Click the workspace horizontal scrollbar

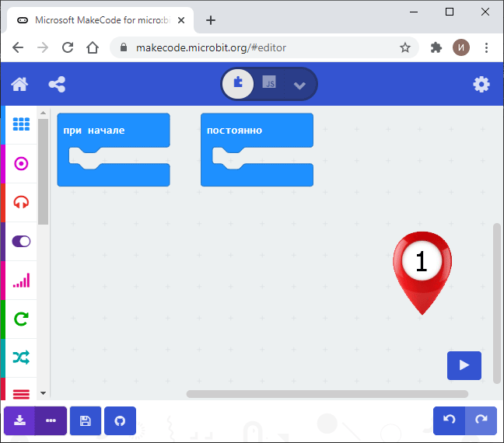click(x=327, y=394)
